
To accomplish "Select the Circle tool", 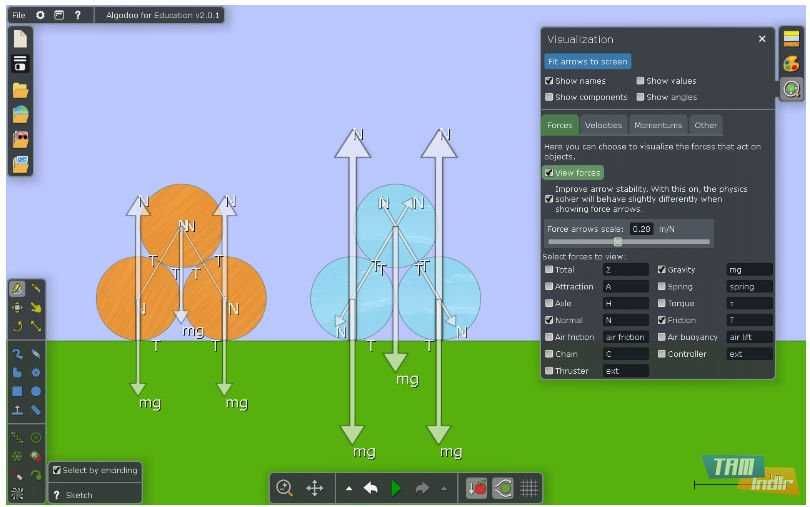I will point(36,391).
